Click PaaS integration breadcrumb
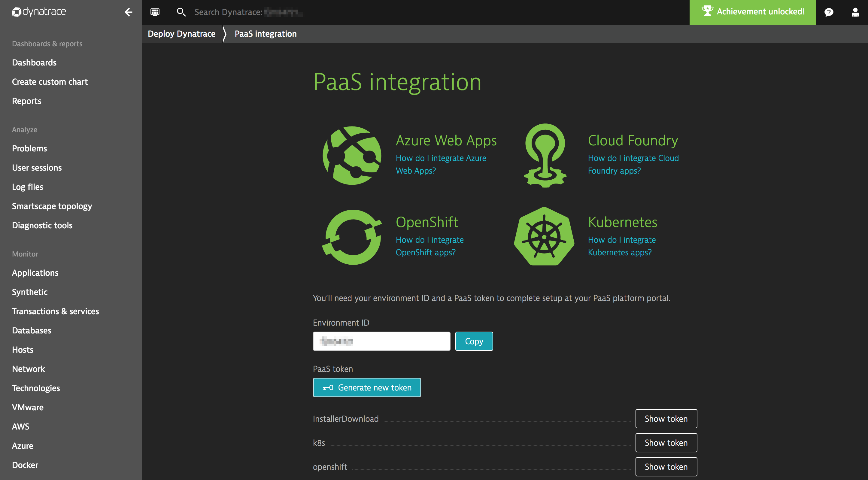The image size is (868, 480). 266,34
